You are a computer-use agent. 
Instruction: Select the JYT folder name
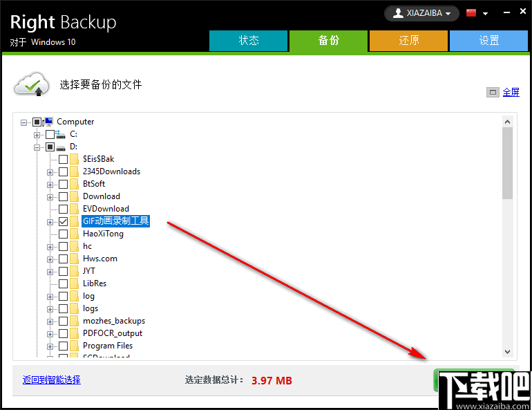coord(89,271)
